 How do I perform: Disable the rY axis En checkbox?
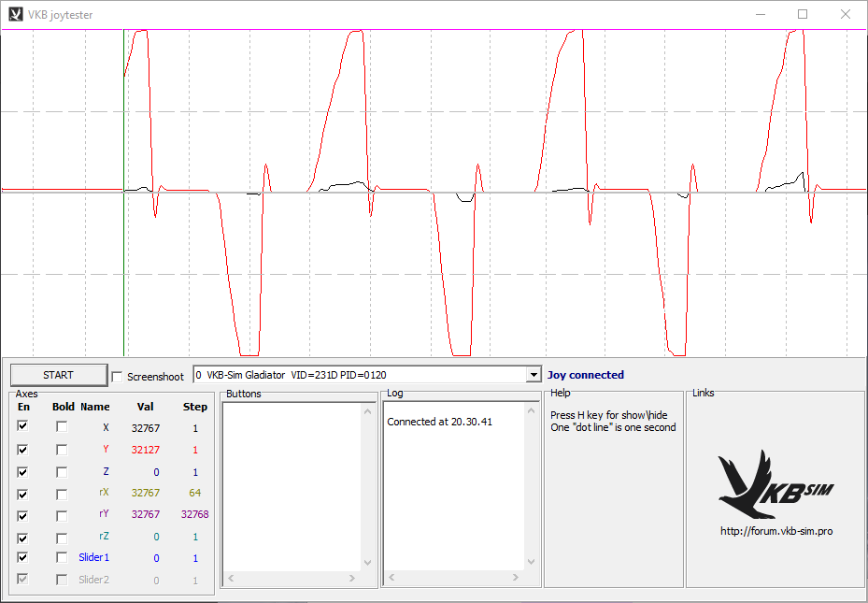point(22,516)
